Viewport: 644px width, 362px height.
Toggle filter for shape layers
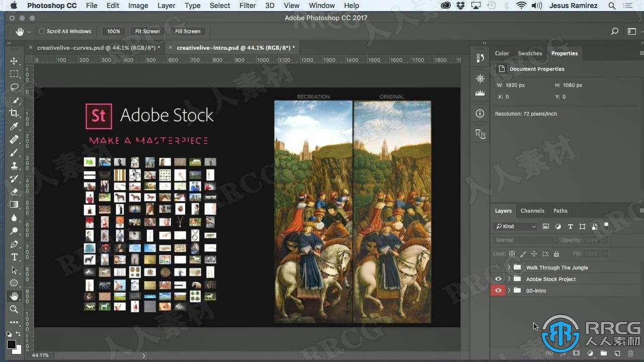click(x=582, y=226)
